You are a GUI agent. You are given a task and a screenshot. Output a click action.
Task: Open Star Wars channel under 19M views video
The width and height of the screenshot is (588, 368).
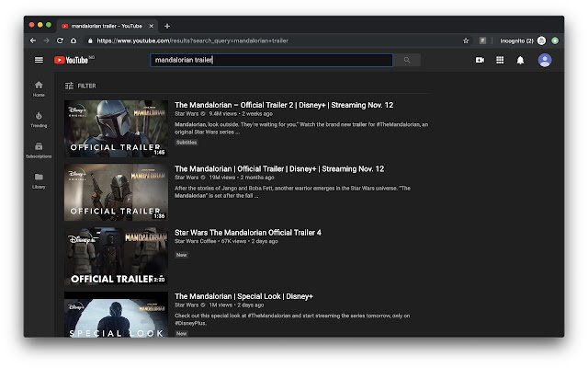click(187, 178)
